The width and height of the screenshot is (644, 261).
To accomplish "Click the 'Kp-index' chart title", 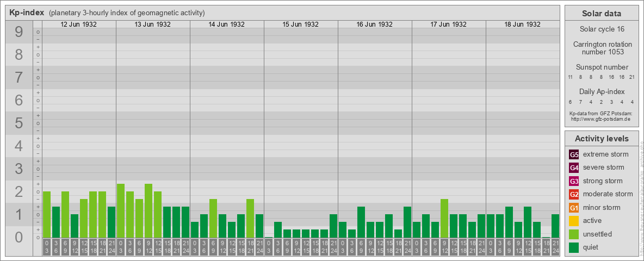I will [27, 13].
